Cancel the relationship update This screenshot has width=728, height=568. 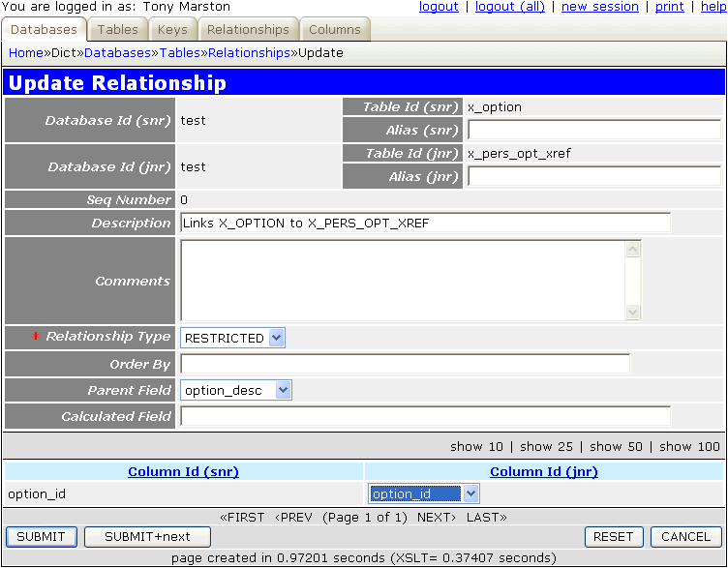685,536
